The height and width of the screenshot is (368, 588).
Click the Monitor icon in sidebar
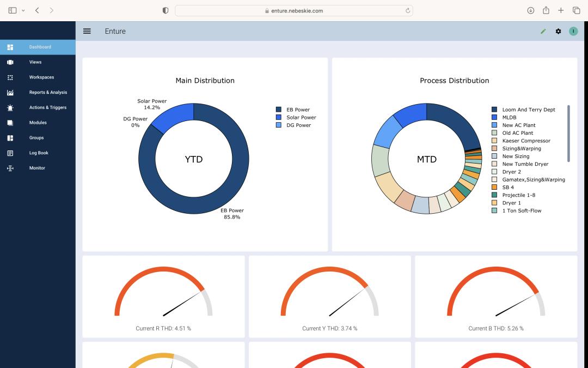10,168
